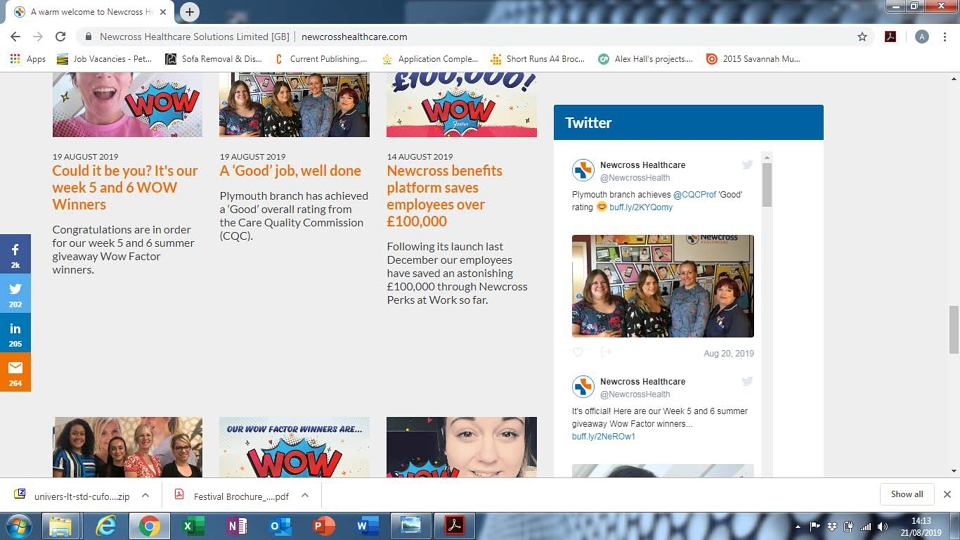
Task: Open 'A Good job, well done' article
Action: pyautogui.click(x=290, y=171)
